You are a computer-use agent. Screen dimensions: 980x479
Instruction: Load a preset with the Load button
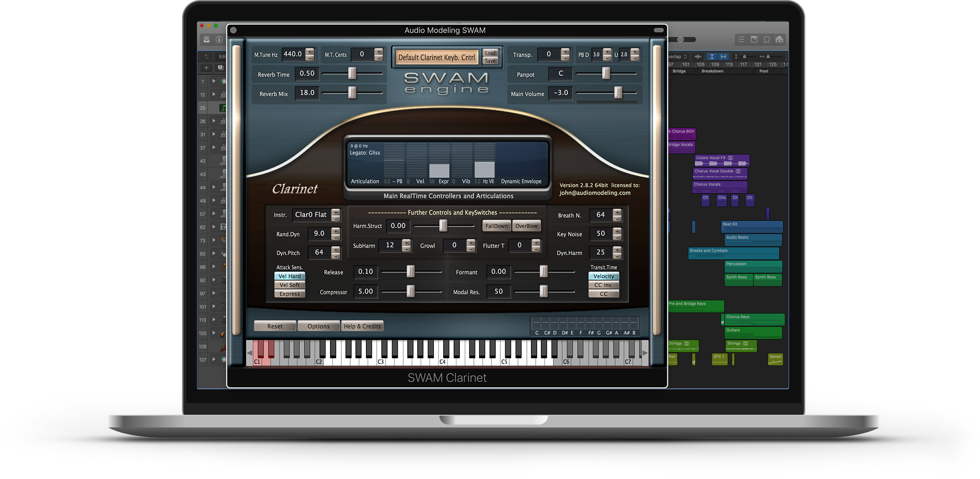tap(490, 54)
